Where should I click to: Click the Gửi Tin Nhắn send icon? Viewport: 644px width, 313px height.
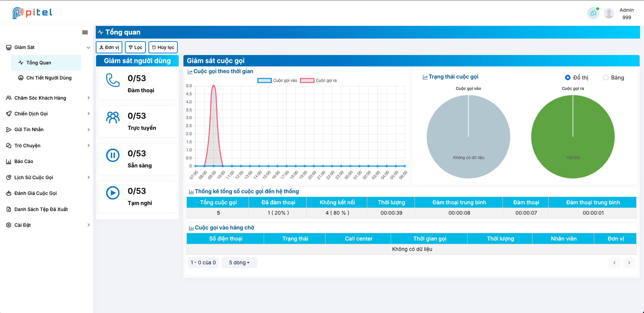coord(9,129)
